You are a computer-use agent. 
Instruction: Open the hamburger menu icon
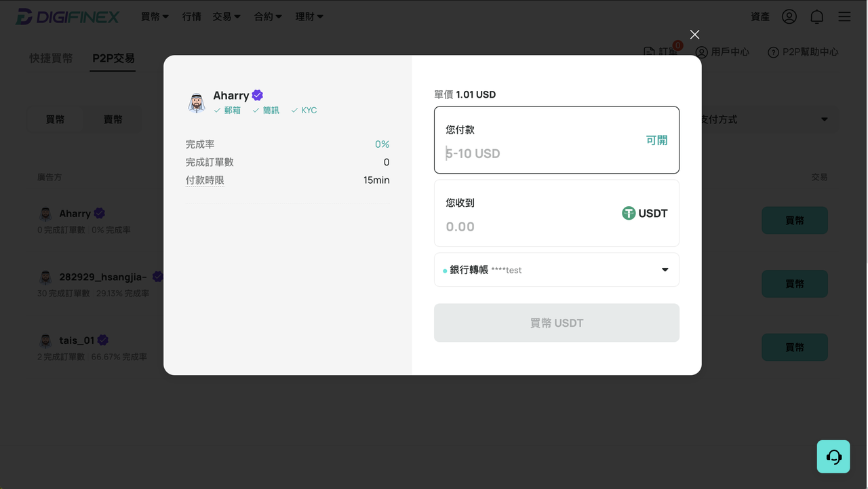(844, 17)
